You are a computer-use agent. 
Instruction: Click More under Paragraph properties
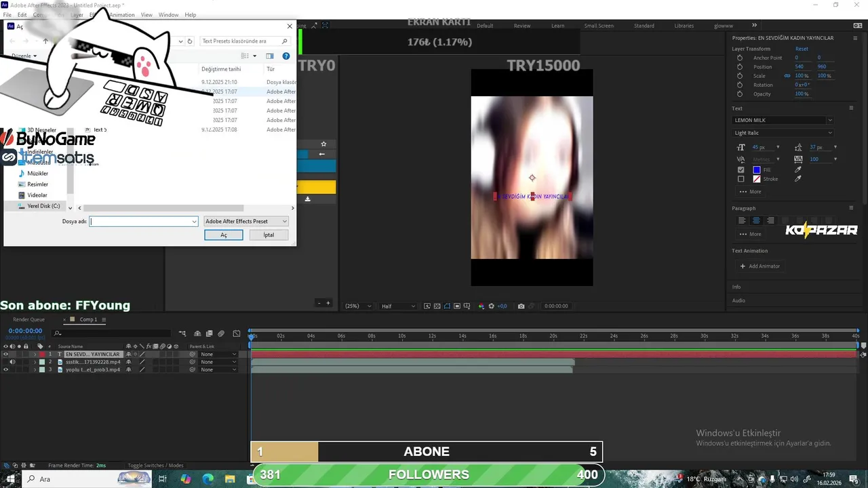point(750,234)
